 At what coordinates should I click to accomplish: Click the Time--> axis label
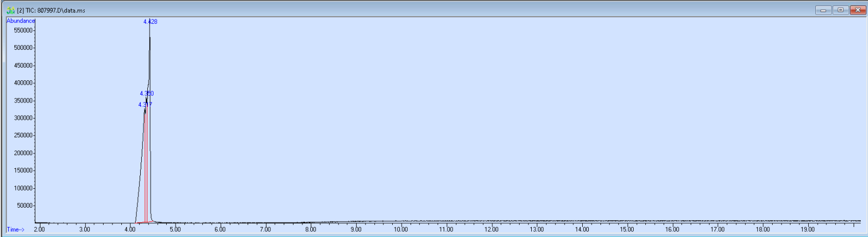[x=16, y=229]
